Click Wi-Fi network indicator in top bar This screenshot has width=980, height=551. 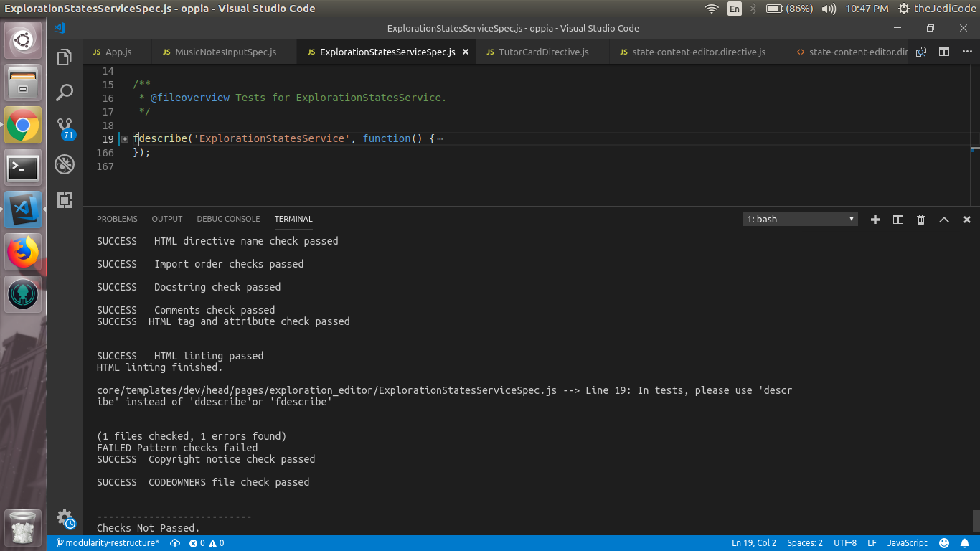pos(711,9)
